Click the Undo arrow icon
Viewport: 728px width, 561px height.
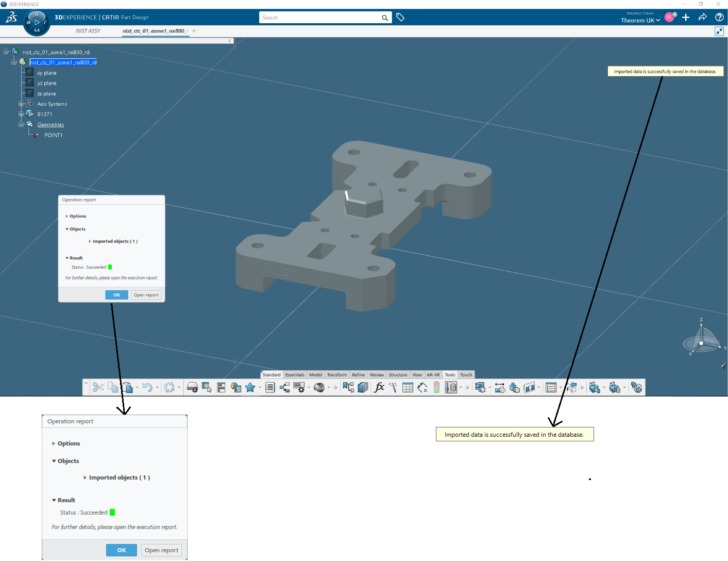coord(147,388)
